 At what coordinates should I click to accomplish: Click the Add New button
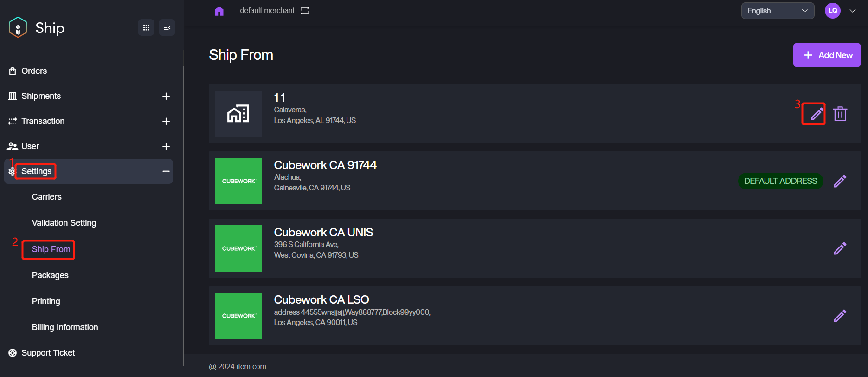point(827,55)
